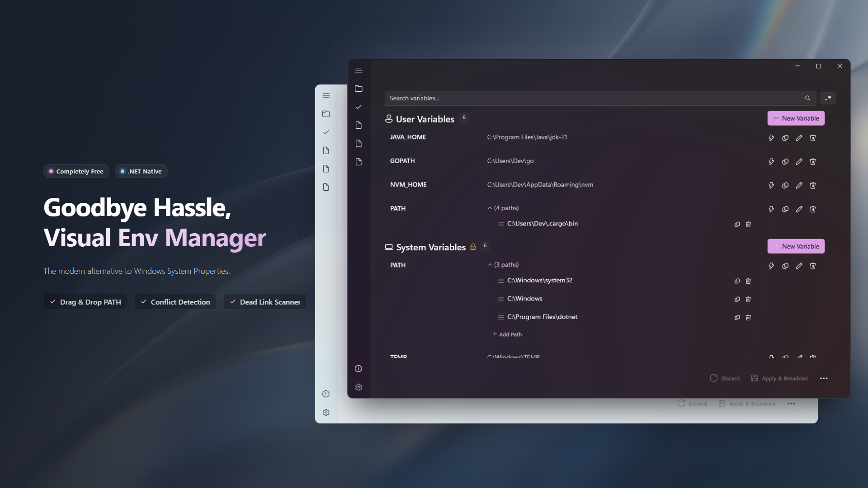868x488 pixels.
Task: Copy the C:\Program Files\dotnet path entry
Action: pos(737,318)
